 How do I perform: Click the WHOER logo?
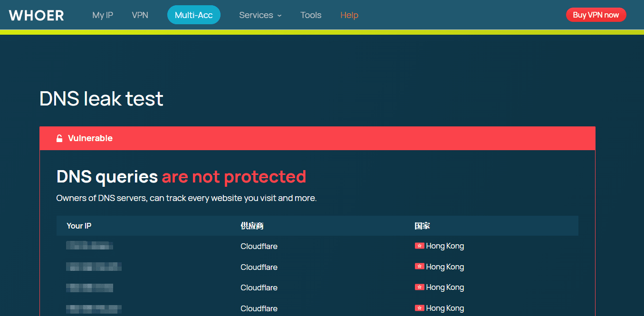(36, 15)
